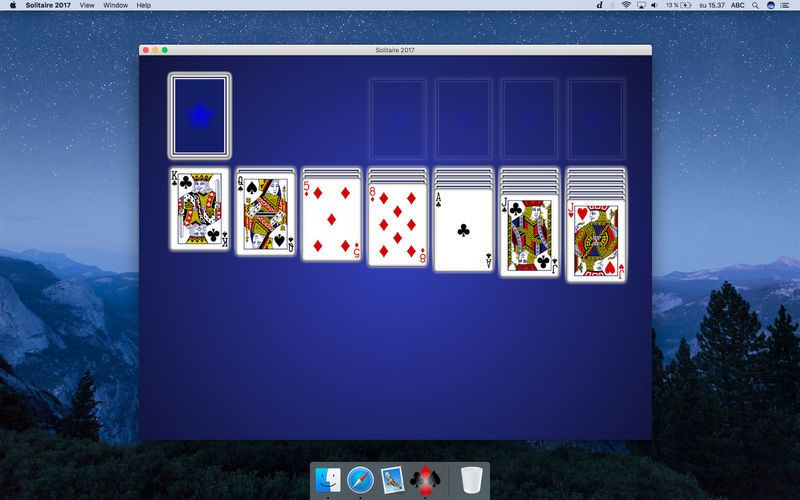Image resolution: width=800 pixels, height=500 pixels.
Task: Open the View menu
Action: (87, 5)
